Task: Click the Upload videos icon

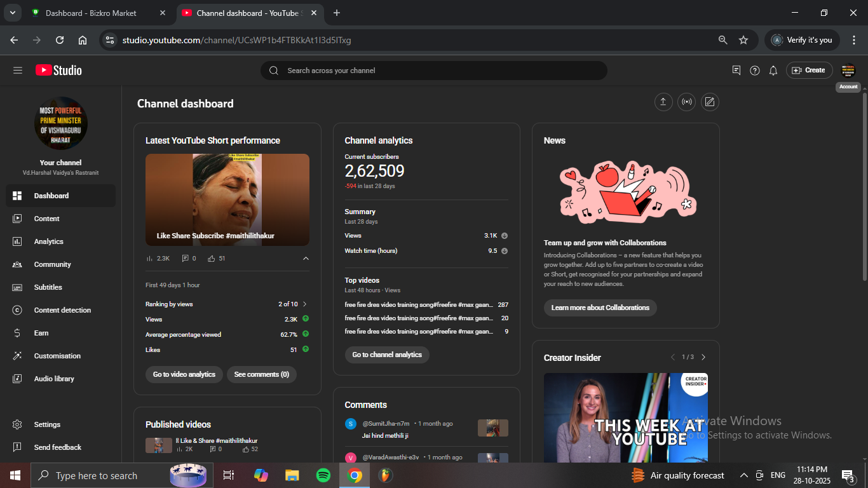Action: 663,102
